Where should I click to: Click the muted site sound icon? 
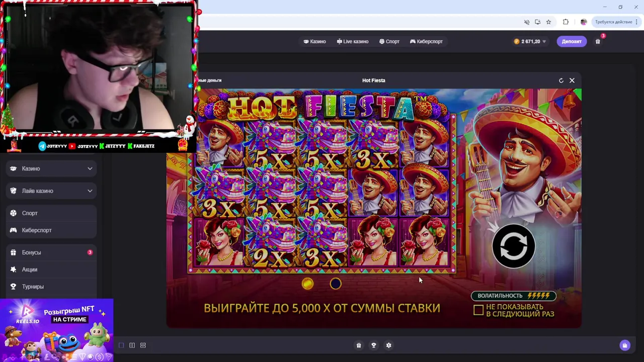pos(527,22)
